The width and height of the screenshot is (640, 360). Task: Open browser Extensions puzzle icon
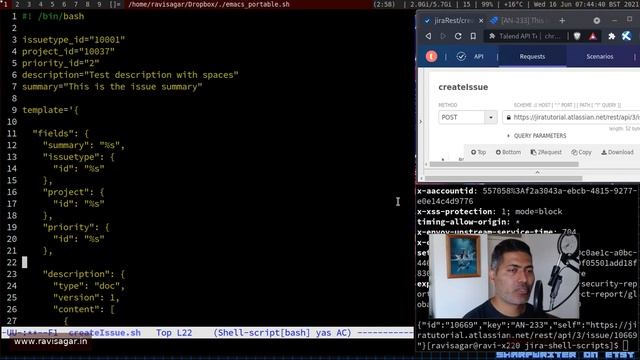(611, 36)
